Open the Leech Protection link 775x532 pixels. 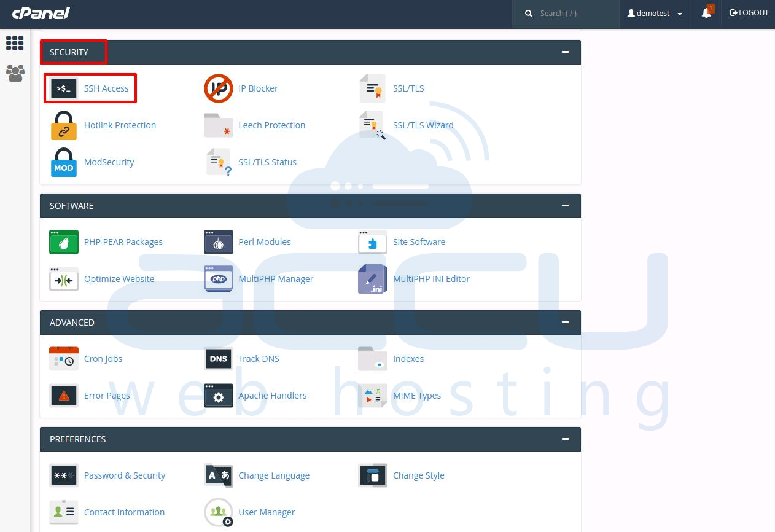pyautogui.click(x=271, y=125)
